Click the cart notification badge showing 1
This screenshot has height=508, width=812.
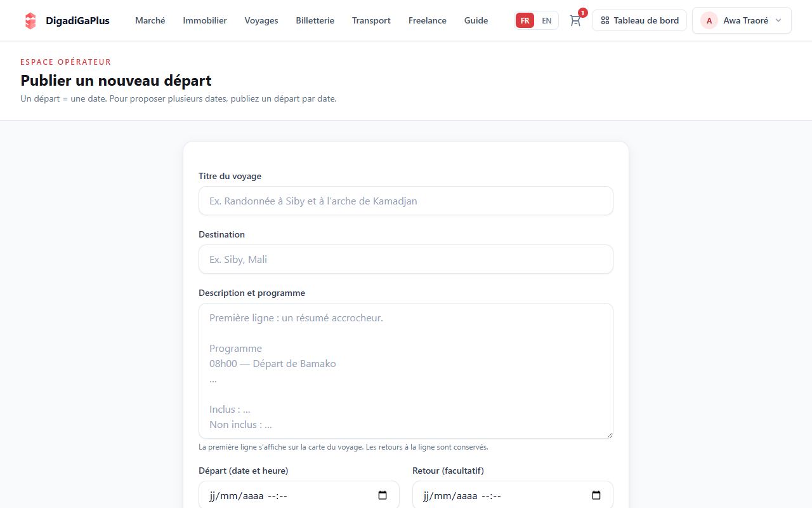(583, 13)
